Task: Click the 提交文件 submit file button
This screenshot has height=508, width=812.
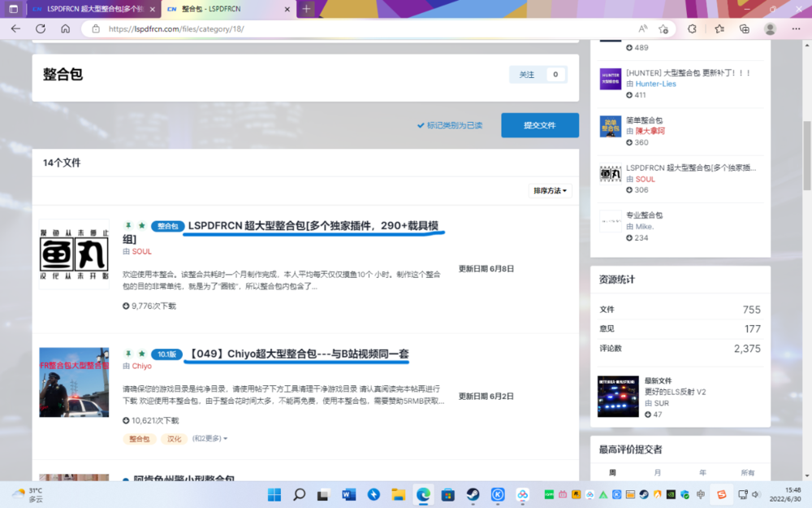Action: click(539, 125)
